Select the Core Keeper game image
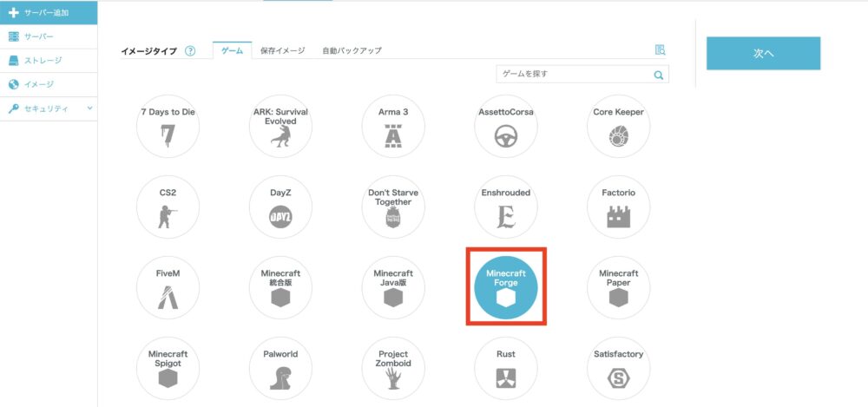The image size is (868, 407). point(618,126)
